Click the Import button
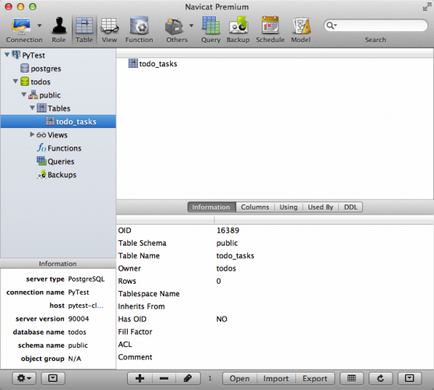This screenshot has width=434, height=390. point(276,379)
